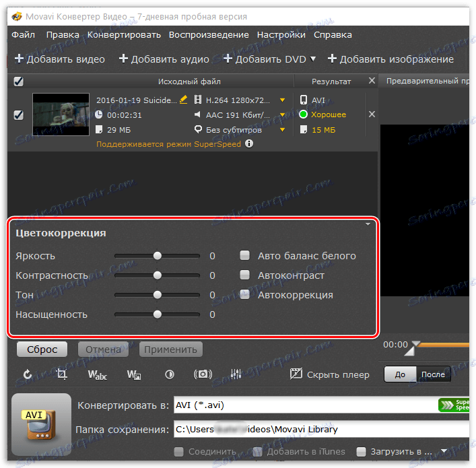
Task: Collapse the Цветокоррекция panel arrow
Action: tap(368, 224)
